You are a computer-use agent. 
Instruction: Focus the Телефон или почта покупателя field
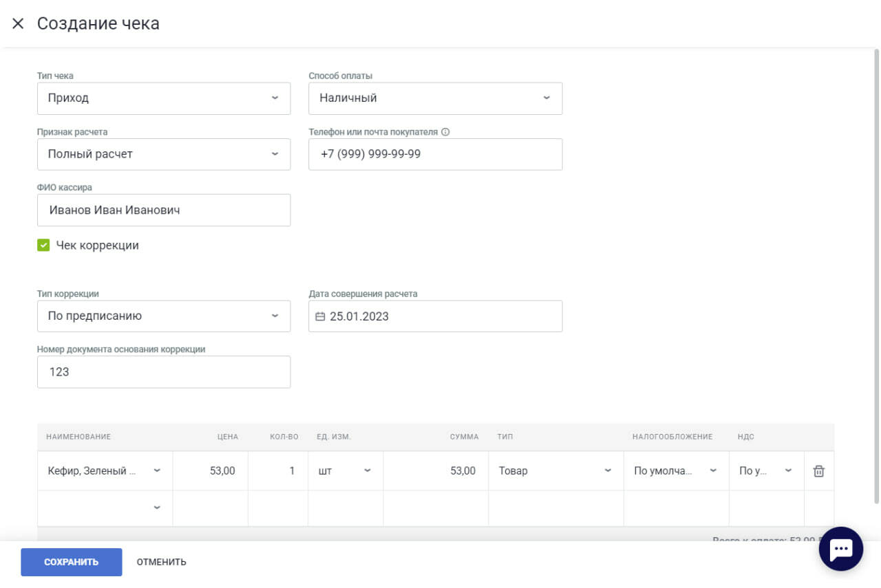point(436,154)
